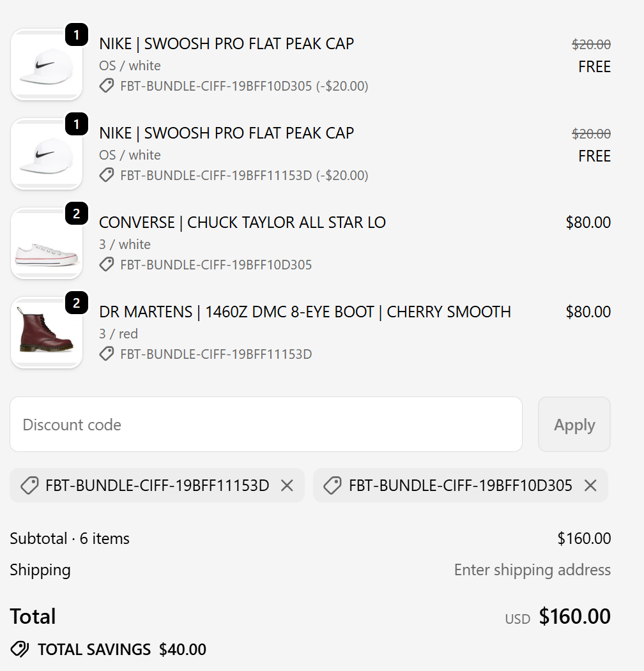Focus the Discount code input field

(266, 425)
